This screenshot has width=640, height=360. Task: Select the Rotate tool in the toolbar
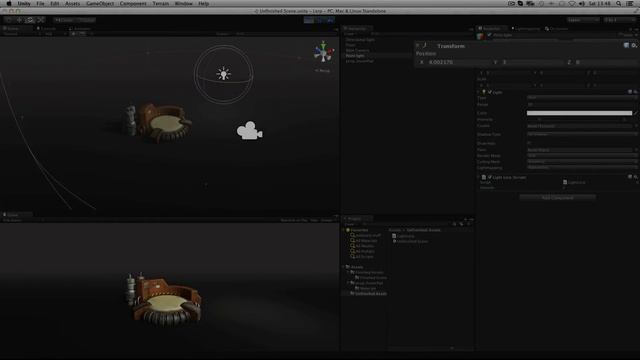[30, 20]
